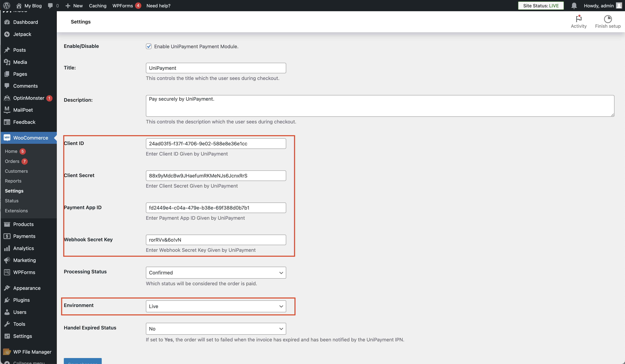Click Payments dollar icon
Screen dimensions: 625x364
pyautogui.click(x=7, y=236)
